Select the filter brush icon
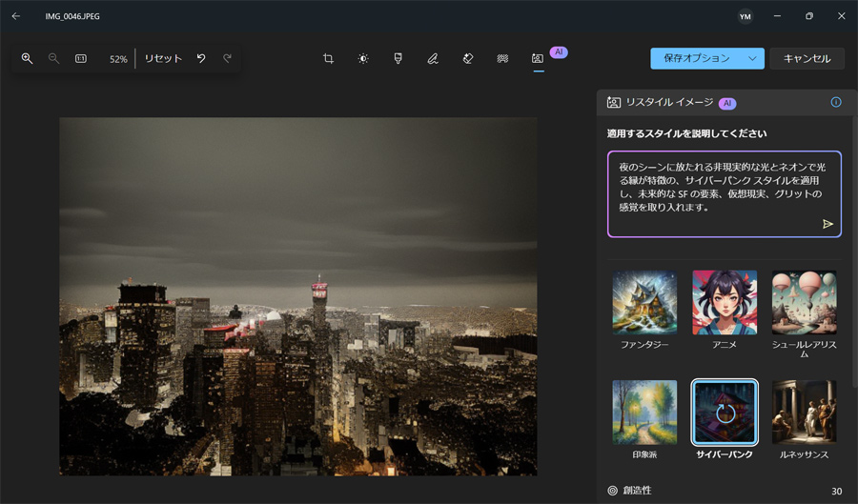The width and height of the screenshot is (858, 504). pos(398,58)
